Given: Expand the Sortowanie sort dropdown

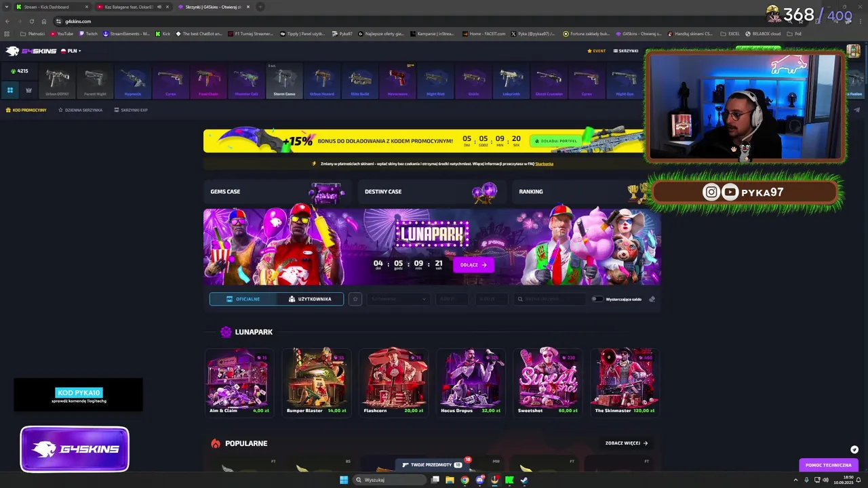Looking at the screenshot, I should point(398,299).
